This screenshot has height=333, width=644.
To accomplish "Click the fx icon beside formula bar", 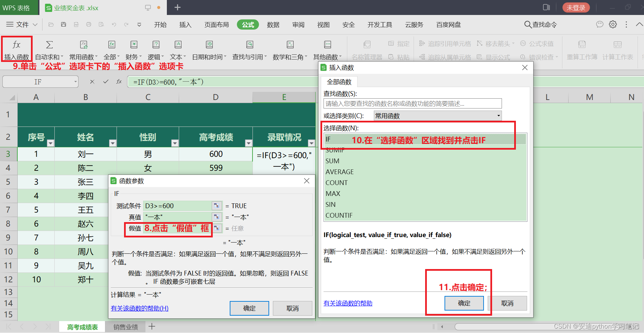I will click(119, 82).
